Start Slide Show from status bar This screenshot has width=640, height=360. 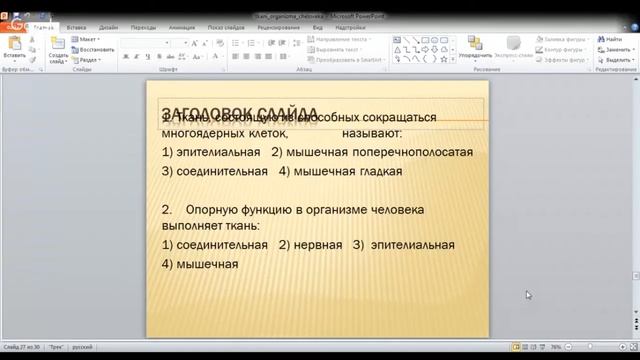pyautogui.click(x=542, y=347)
